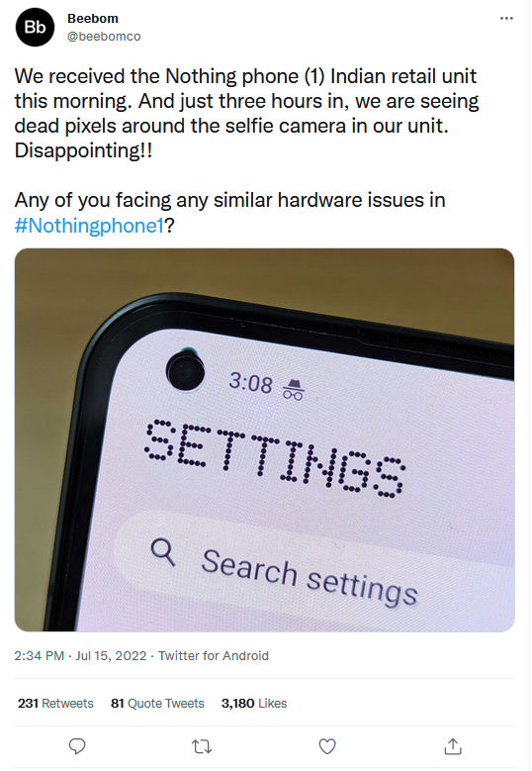Enlarge the Nothing phone photo

click(x=264, y=440)
